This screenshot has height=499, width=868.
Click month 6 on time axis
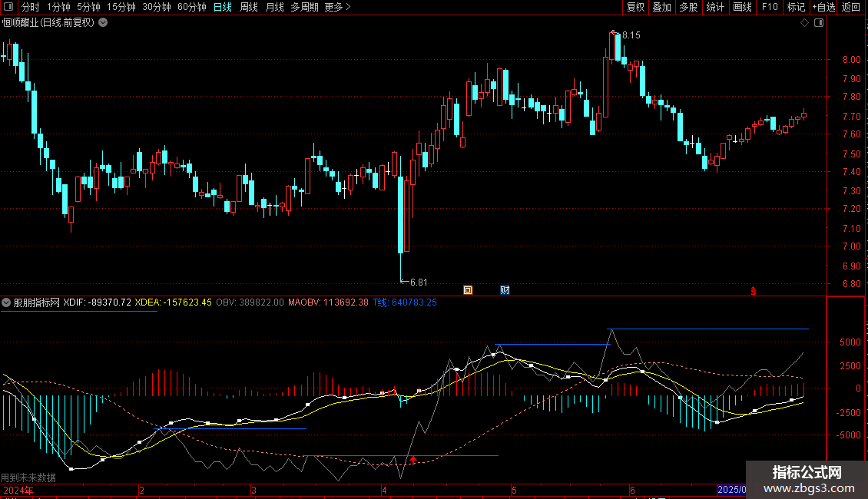pos(632,490)
